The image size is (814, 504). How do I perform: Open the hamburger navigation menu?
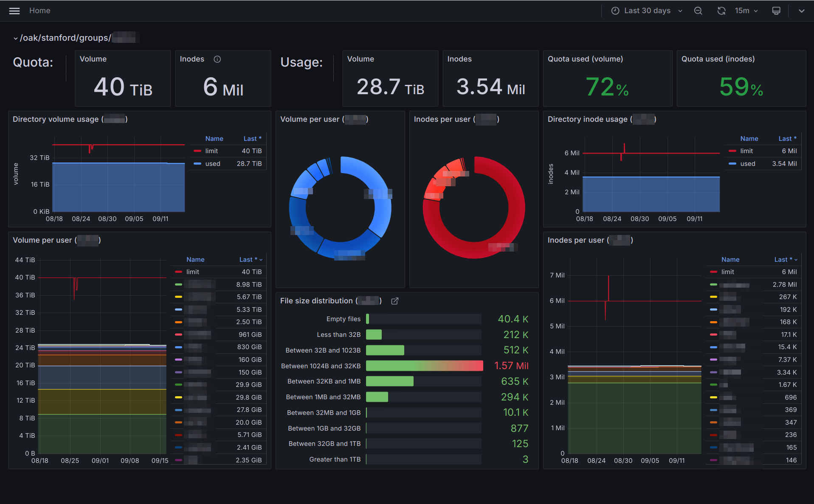pyautogui.click(x=14, y=11)
